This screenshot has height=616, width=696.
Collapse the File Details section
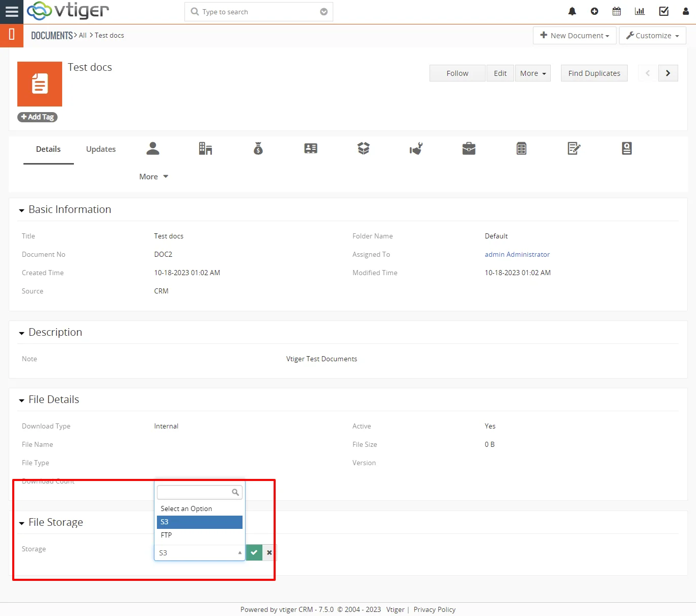[21, 400]
